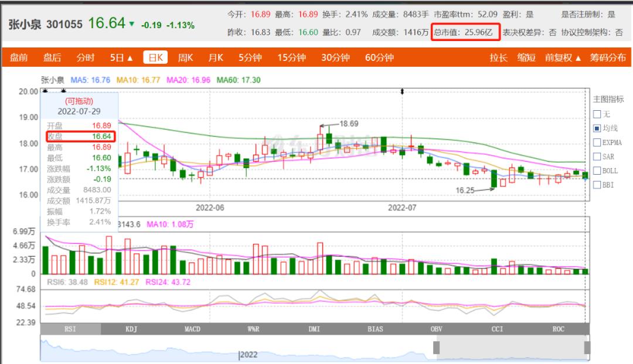Click the right handle of range slider
This screenshot has width=633, height=364.
click(587, 348)
